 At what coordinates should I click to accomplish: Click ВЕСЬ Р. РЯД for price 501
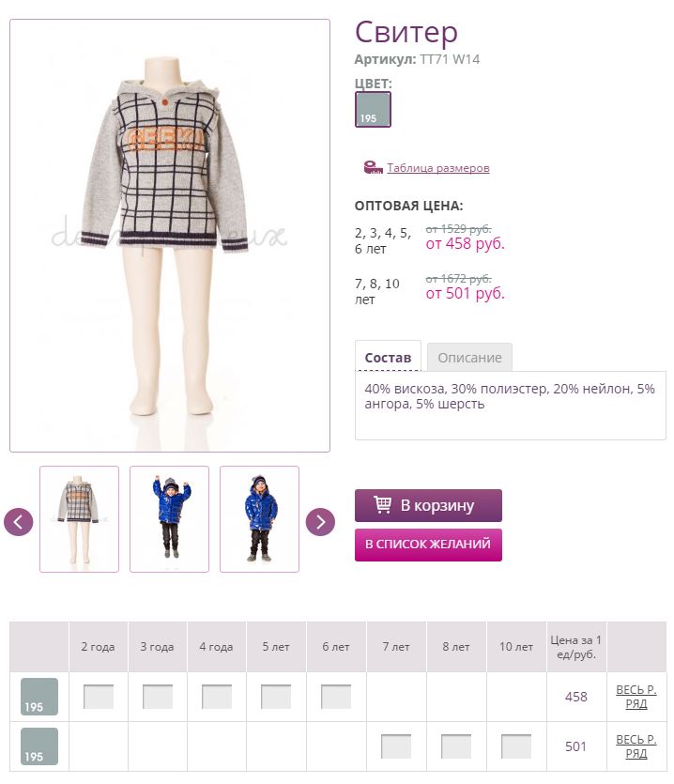(636, 746)
